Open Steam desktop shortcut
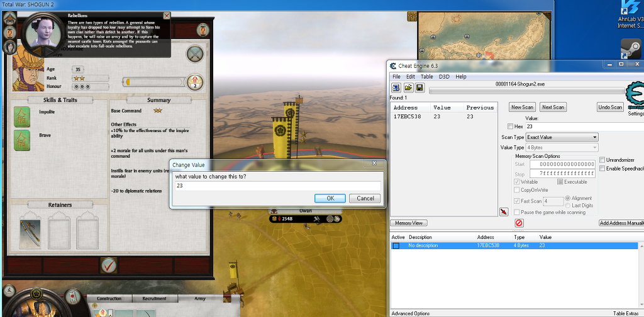 (x=631, y=49)
